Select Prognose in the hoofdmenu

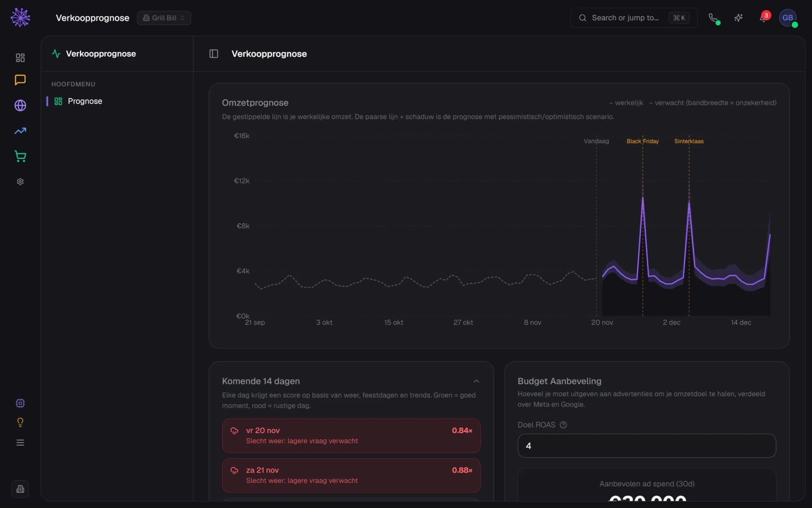pyautogui.click(x=85, y=101)
